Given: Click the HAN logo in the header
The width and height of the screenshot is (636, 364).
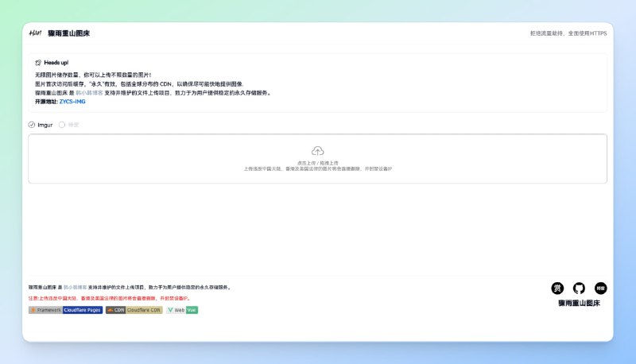Looking at the screenshot, I should click(x=35, y=33).
